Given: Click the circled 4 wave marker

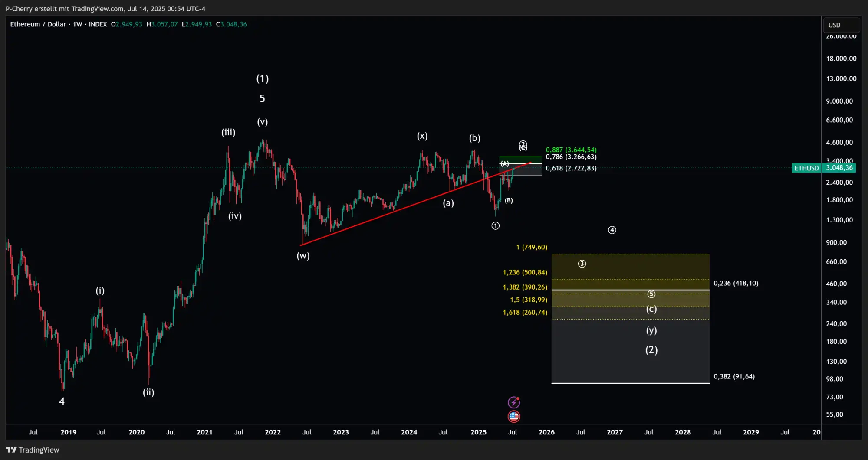Looking at the screenshot, I should pos(612,230).
